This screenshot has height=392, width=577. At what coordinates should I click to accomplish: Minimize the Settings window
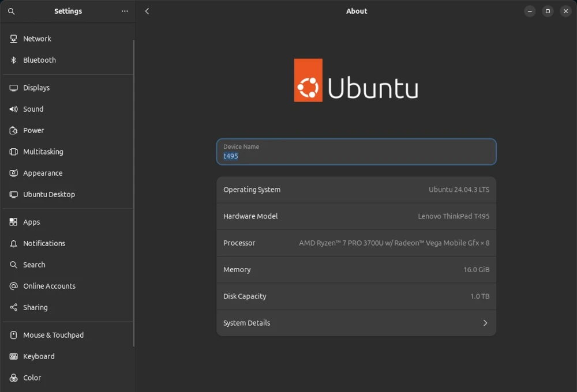(x=530, y=12)
